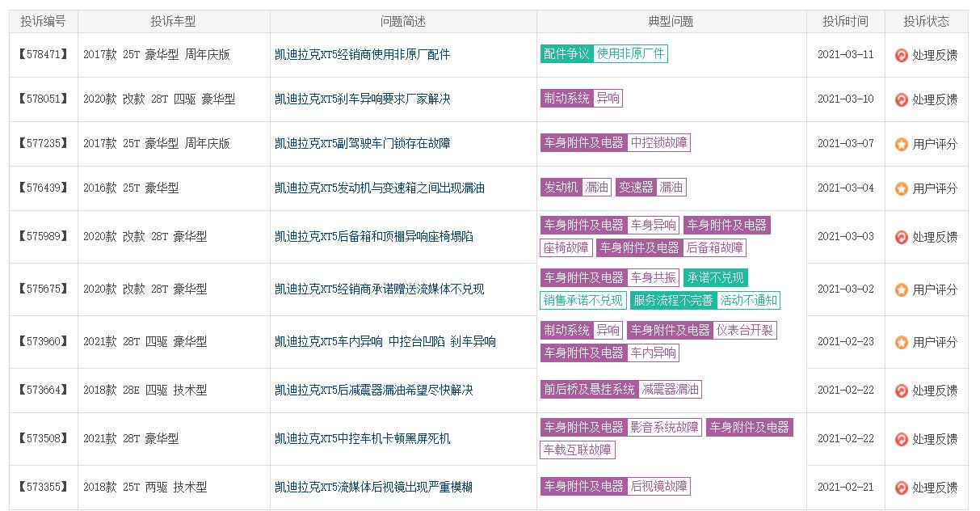Click the 销售承诺不兑现 tag
Screen dimensions: 980x511
coord(583,300)
